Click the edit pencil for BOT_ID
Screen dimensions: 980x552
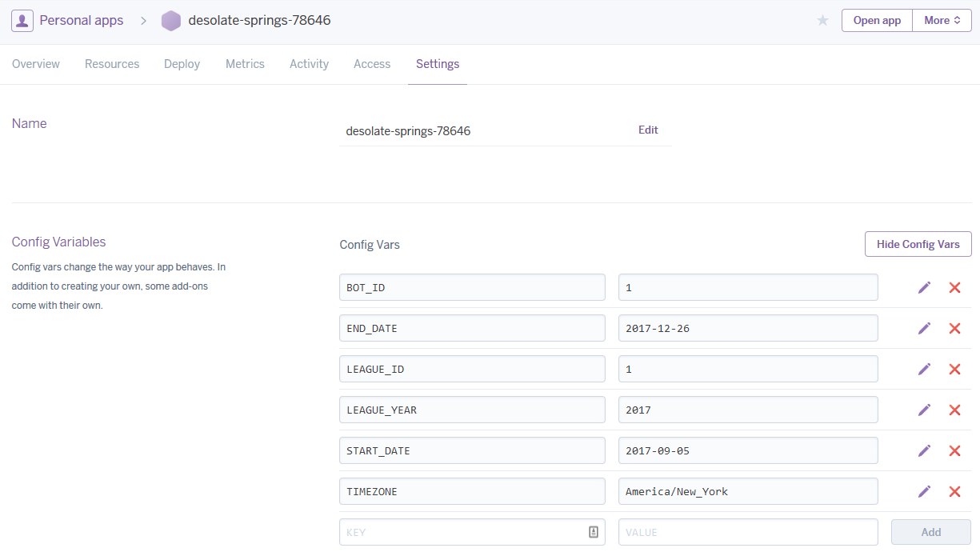click(x=924, y=287)
